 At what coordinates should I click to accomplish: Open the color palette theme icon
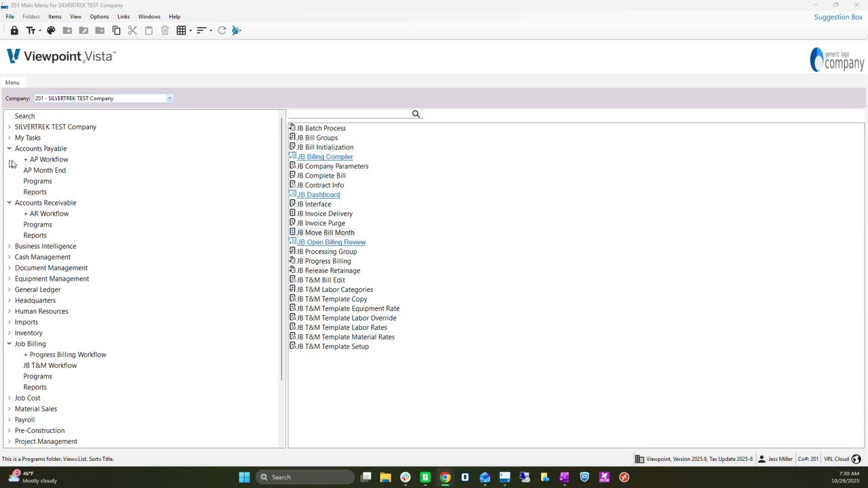coord(51,30)
